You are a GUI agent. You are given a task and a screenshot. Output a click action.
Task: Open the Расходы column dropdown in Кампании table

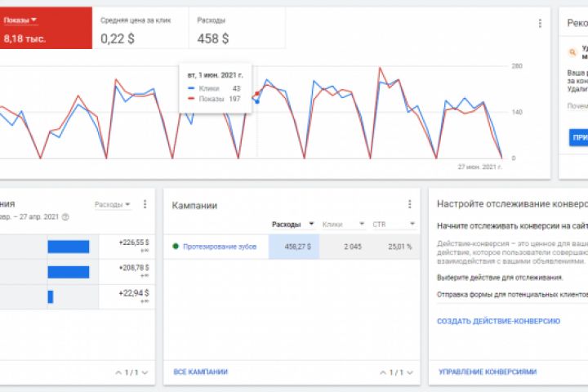tap(310, 224)
